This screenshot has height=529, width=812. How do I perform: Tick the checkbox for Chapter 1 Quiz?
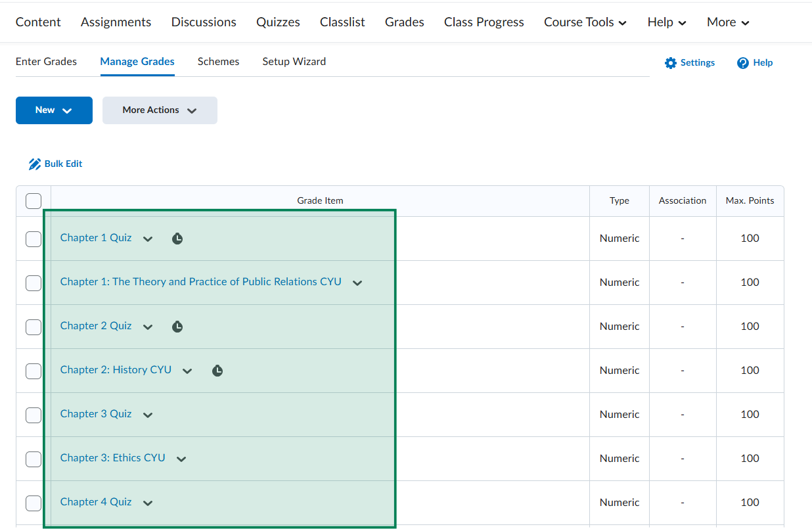click(34, 239)
